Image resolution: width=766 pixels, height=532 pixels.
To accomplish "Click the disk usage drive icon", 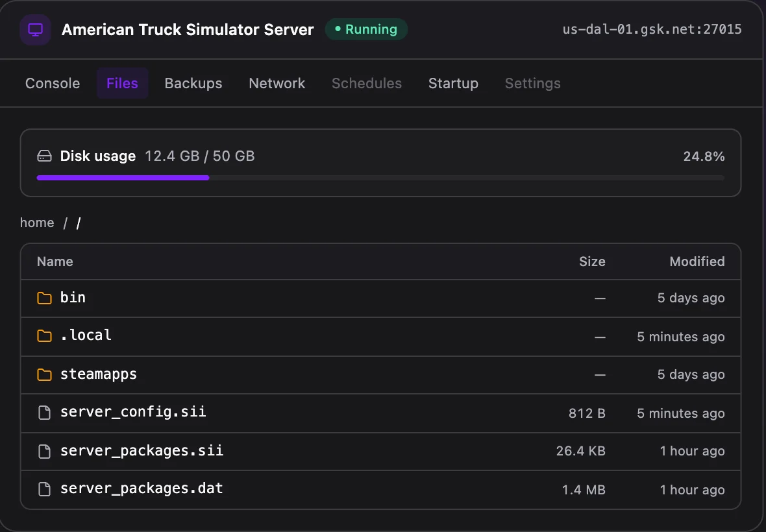I will 44,156.
